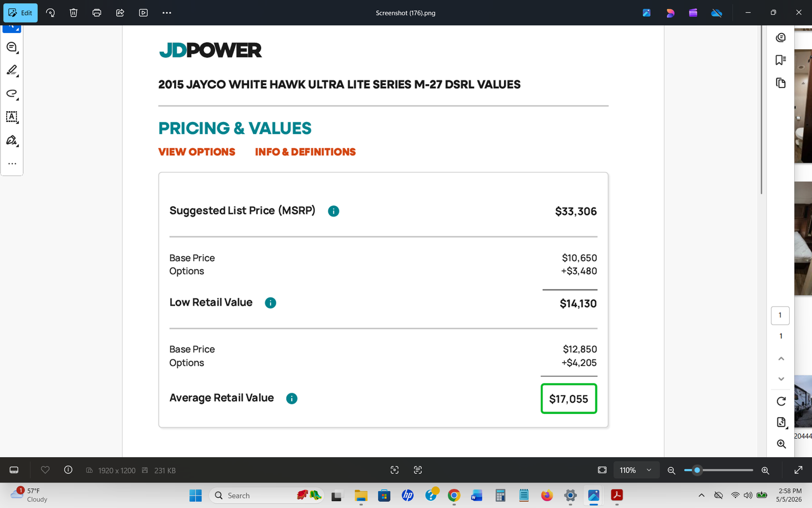Image resolution: width=812 pixels, height=508 pixels.
Task: Mark image as favorite with heart icon
Action: click(x=45, y=470)
